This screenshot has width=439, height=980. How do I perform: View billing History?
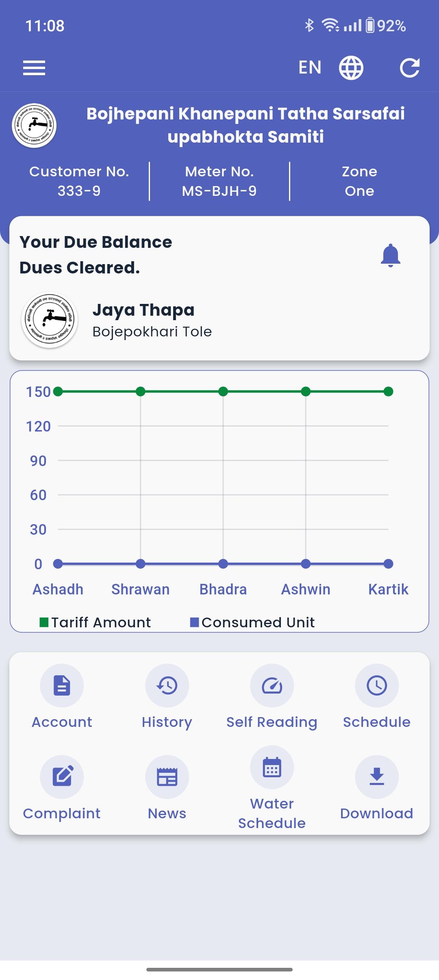167,696
